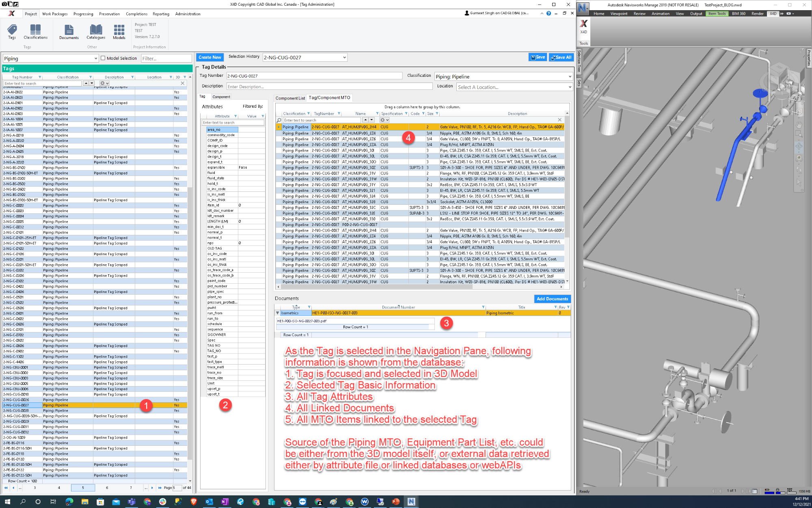Click the Create New button
The image size is (812, 508).
210,57
